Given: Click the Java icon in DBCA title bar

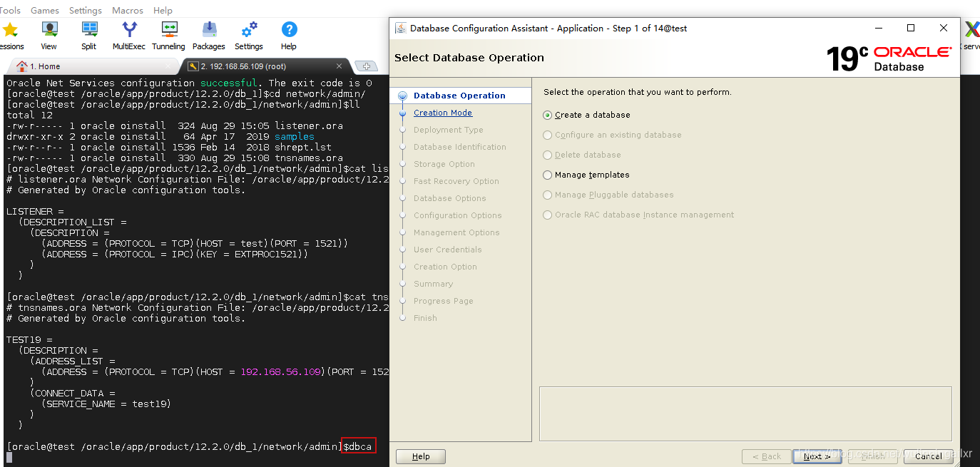Looking at the screenshot, I should (400, 28).
